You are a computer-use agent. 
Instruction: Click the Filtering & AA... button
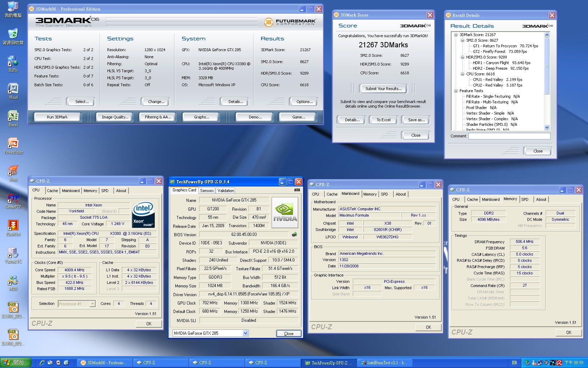158,117
